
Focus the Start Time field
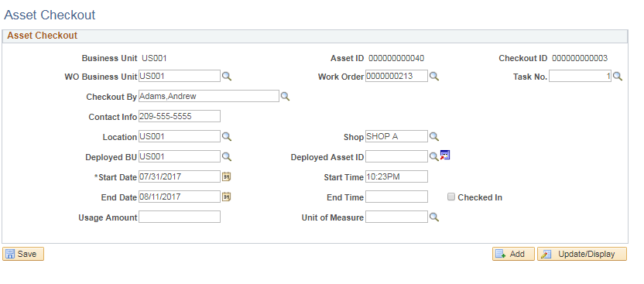[397, 176]
